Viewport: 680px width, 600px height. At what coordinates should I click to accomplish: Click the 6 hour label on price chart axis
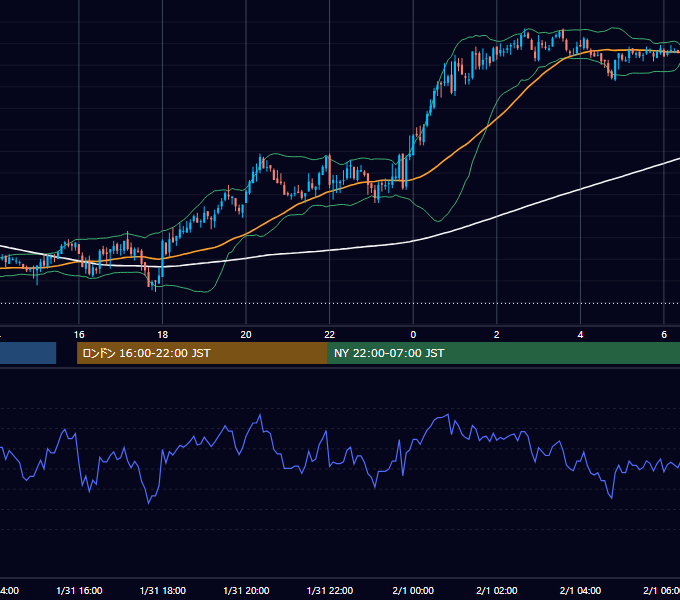click(664, 335)
